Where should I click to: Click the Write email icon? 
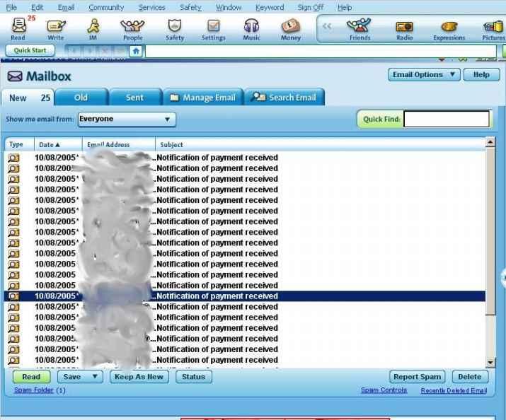(x=56, y=28)
